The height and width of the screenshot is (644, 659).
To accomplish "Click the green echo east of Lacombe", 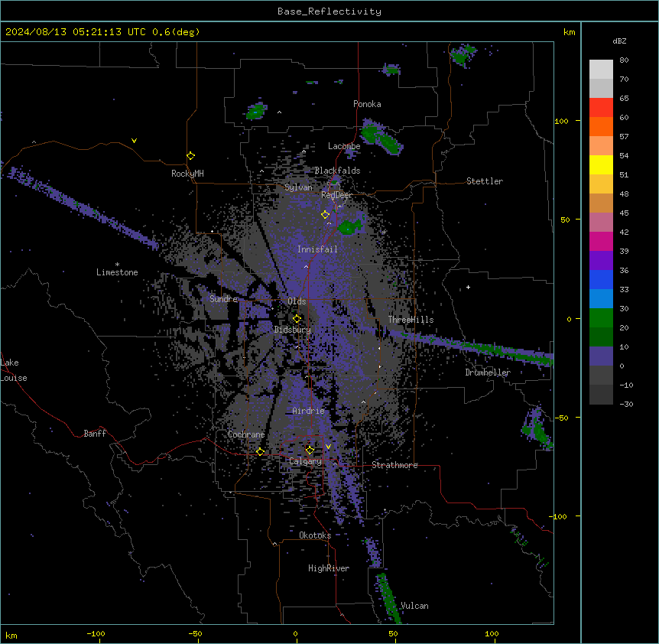I will pyautogui.click(x=381, y=137).
